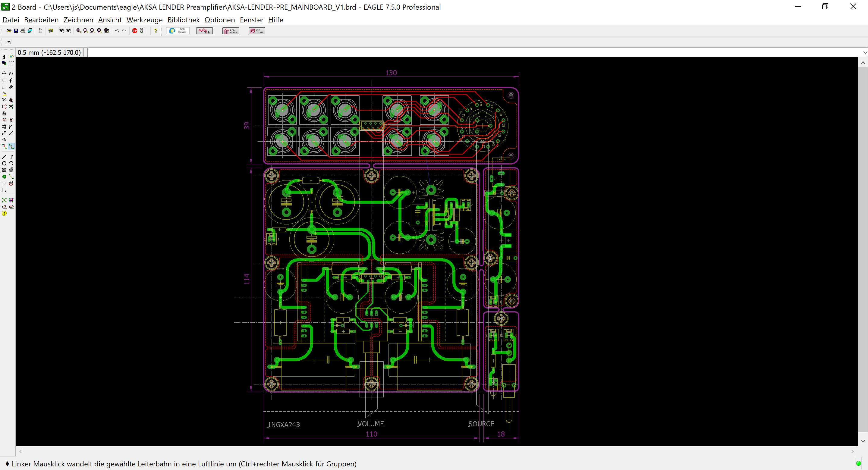The width and height of the screenshot is (868, 470).
Task: Select the Route tool
Action: pos(4,146)
